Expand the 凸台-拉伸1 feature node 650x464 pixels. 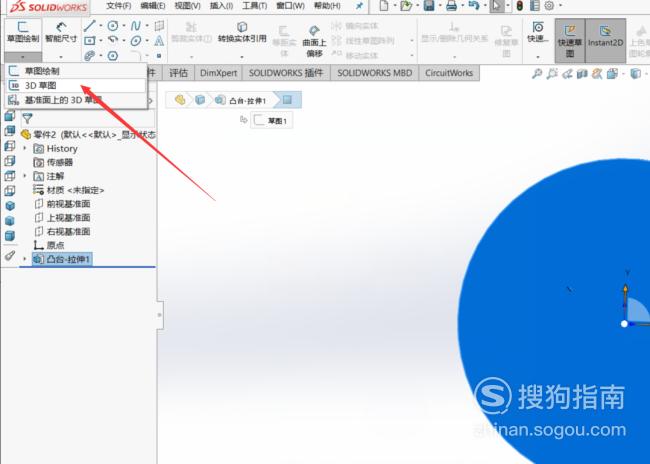click(24, 259)
